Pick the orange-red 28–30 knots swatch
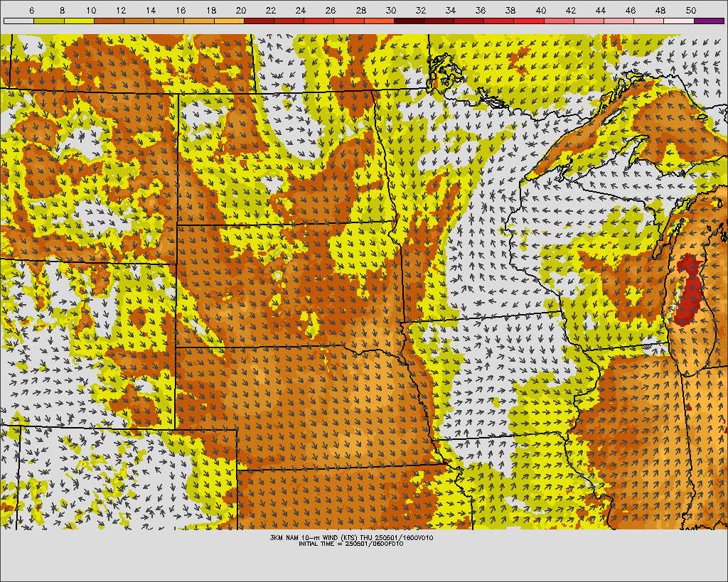Viewport: 728px width, 582px height. [x=379, y=21]
